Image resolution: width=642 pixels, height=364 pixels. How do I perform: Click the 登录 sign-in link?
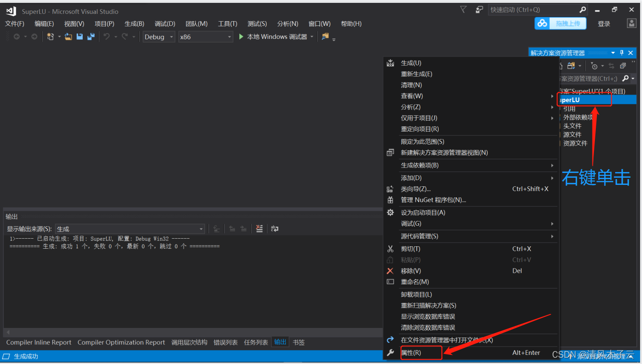(604, 24)
